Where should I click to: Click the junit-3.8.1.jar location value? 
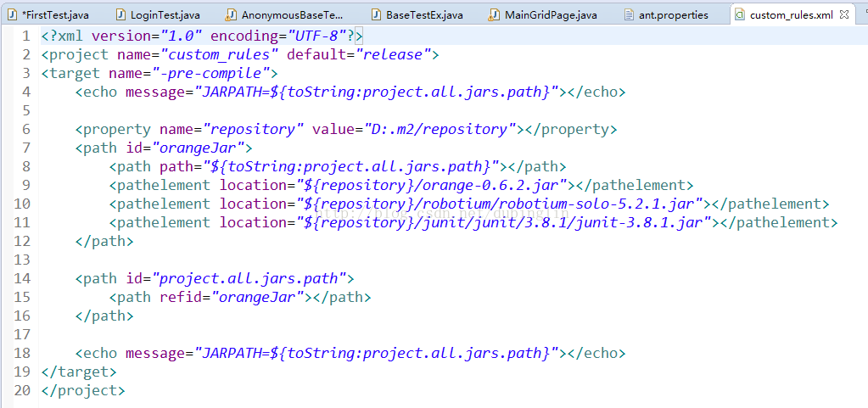pyautogui.click(x=504, y=222)
